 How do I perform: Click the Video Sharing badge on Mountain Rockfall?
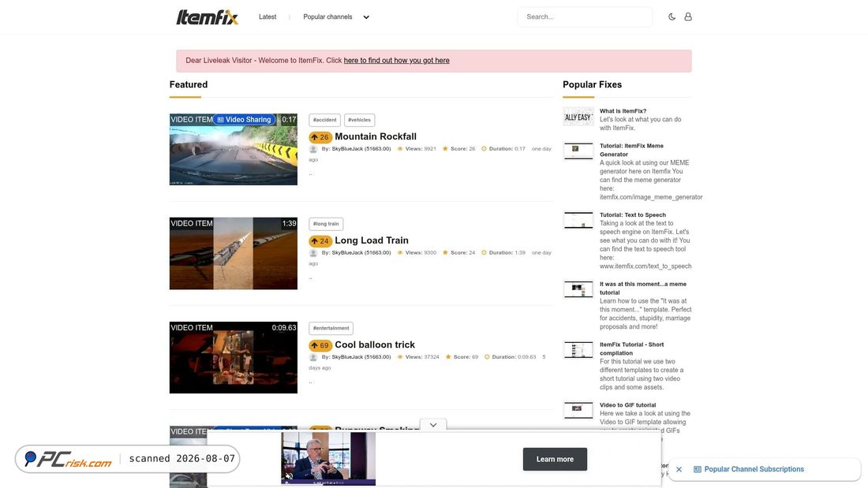(244, 120)
